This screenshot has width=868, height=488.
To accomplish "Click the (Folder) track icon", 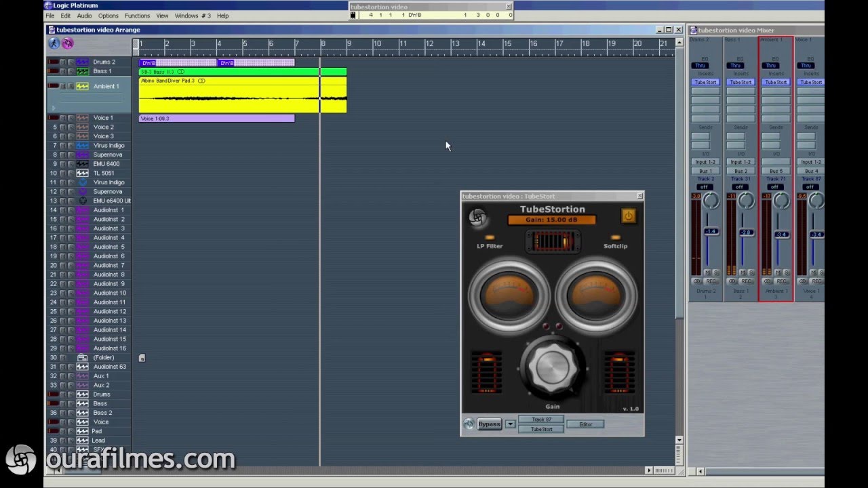I will [x=82, y=357].
